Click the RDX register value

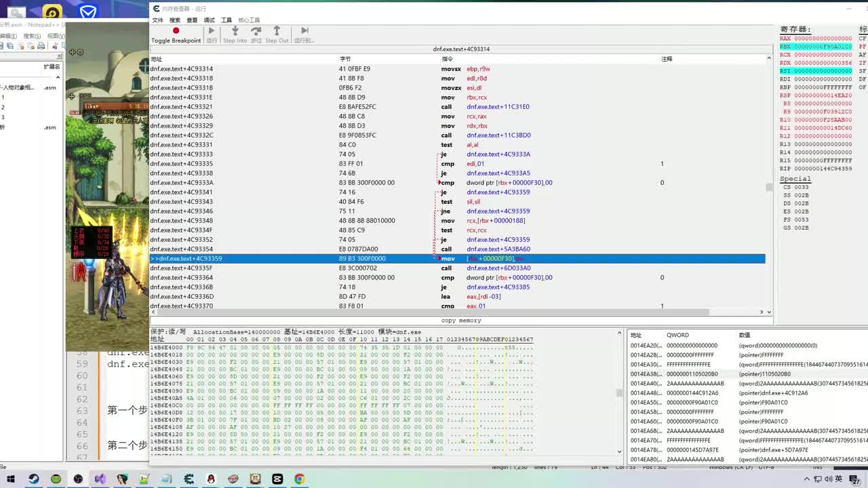[823, 63]
